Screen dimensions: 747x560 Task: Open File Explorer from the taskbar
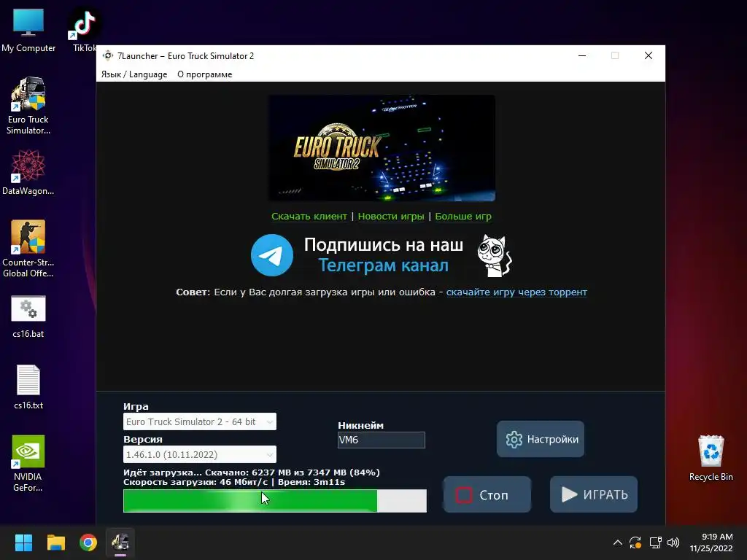coord(55,542)
